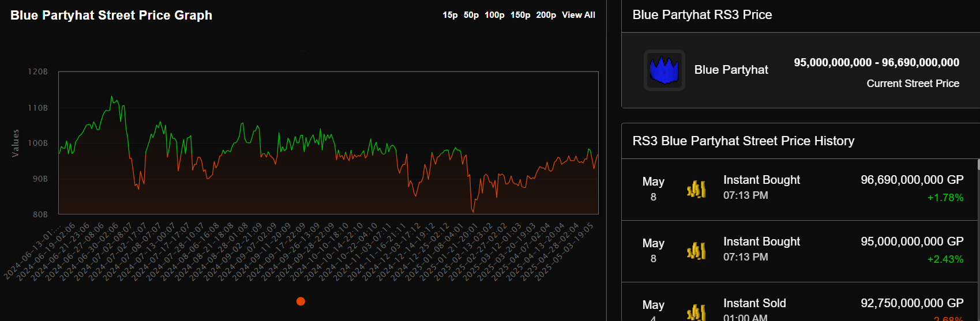Click the +2.43% change value
This screenshot has height=321, width=980.
pos(945,259)
